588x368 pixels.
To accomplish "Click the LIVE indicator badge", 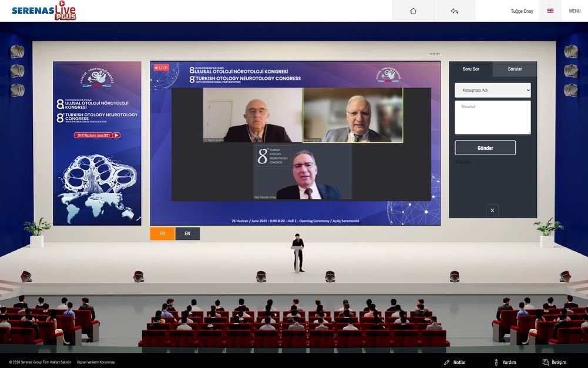I will 162,68.
